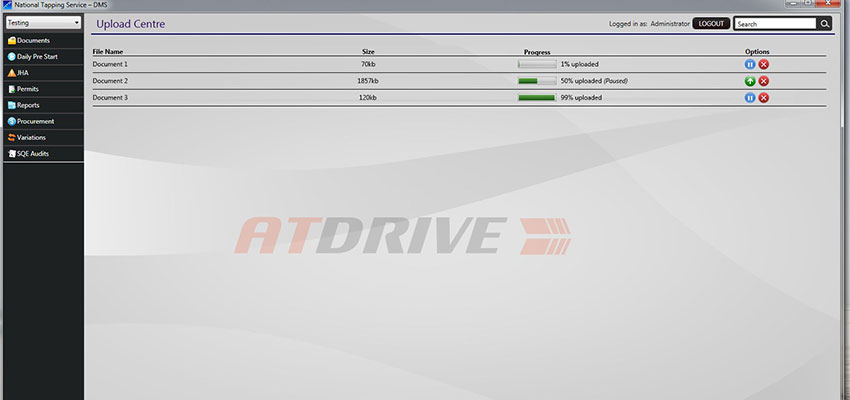Click the app icon in title bar
Image resolution: width=850 pixels, height=400 pixels.
[8, 5]
